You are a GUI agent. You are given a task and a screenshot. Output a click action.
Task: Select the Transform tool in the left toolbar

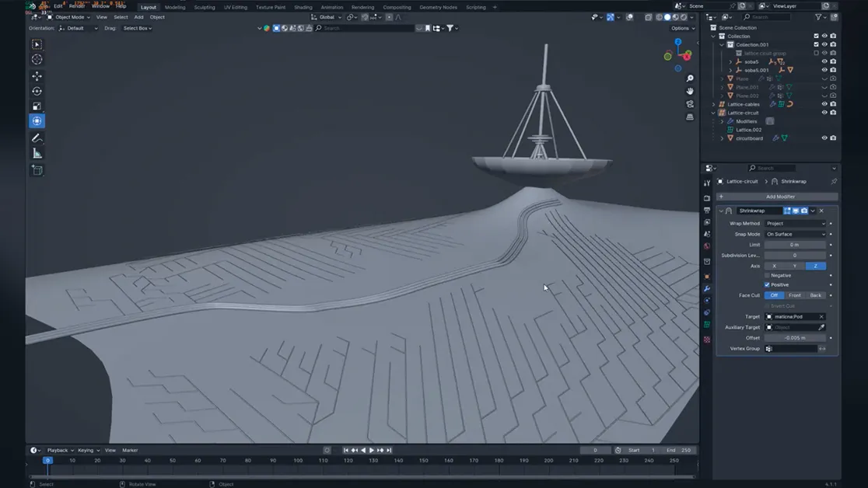coord(37,120)
